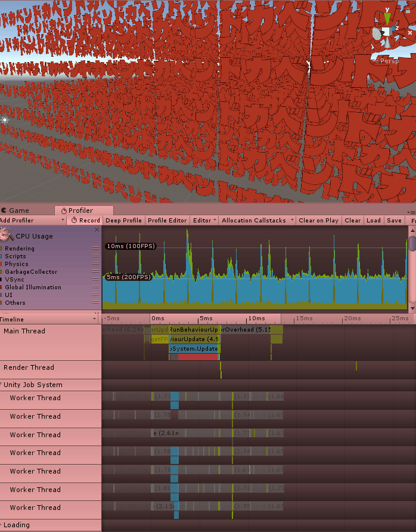Image resolution: width=416 pixels, height=532 pixels.
Task: Select the viourUpdate (4.9 sample bar
Action: [x=194, y=339]
